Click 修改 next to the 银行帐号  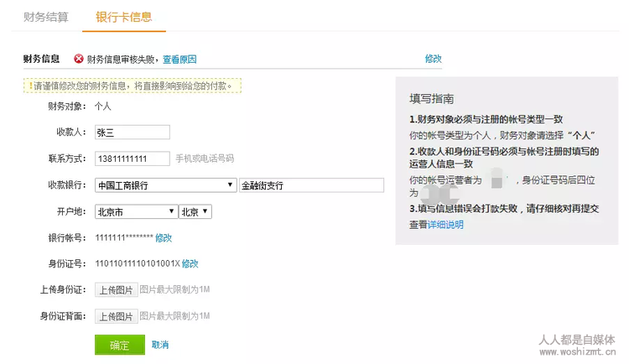tap(164, 238)
